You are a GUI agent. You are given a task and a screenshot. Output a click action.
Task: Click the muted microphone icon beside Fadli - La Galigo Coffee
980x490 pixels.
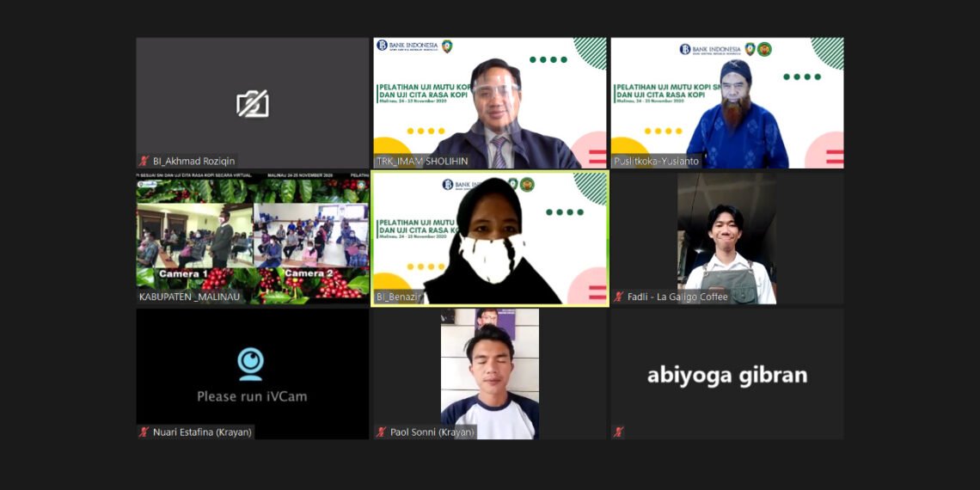[619, 297]
